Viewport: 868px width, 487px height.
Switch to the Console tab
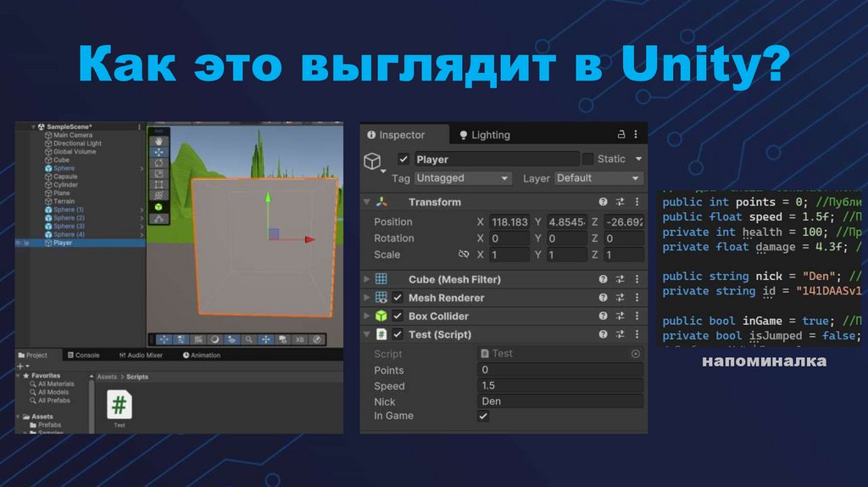(84, 355)
